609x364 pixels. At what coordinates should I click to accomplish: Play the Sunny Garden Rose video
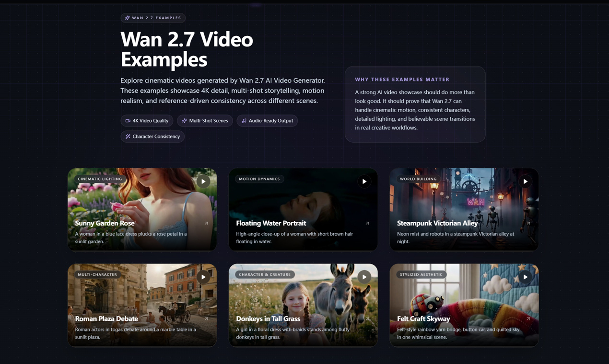coord(203,182)
